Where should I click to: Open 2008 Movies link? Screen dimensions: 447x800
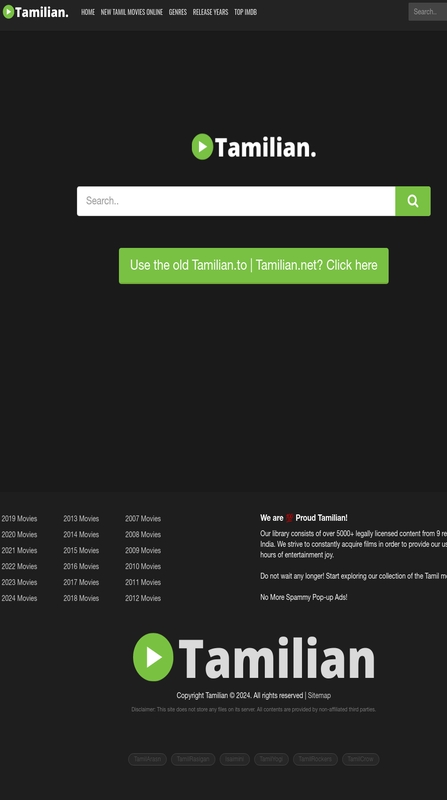143,534
